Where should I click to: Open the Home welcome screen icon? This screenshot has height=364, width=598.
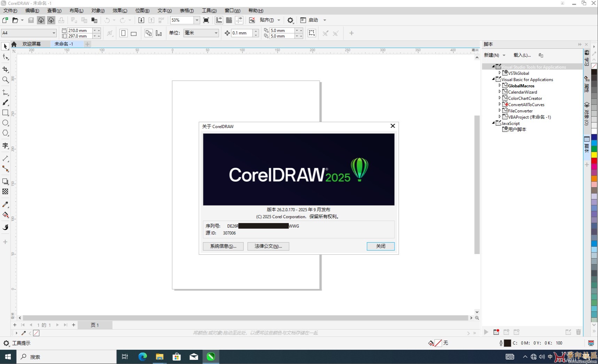(14, 44)
